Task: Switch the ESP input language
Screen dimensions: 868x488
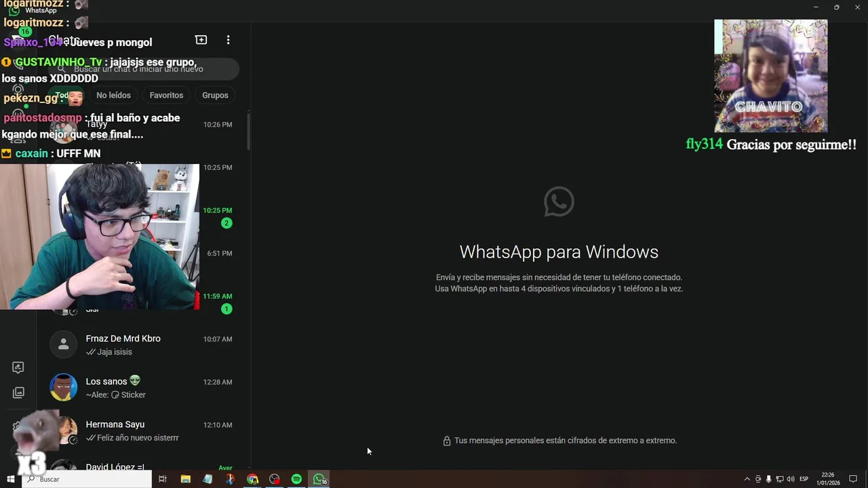Action: point(804,479)
